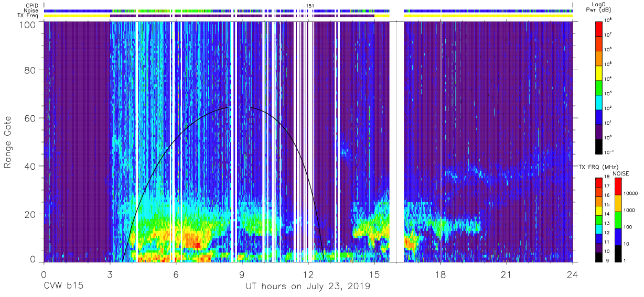The image size is (644, 297).
Task: Click the UT hours on July 23, 2019 title
Action: [308, 287]
